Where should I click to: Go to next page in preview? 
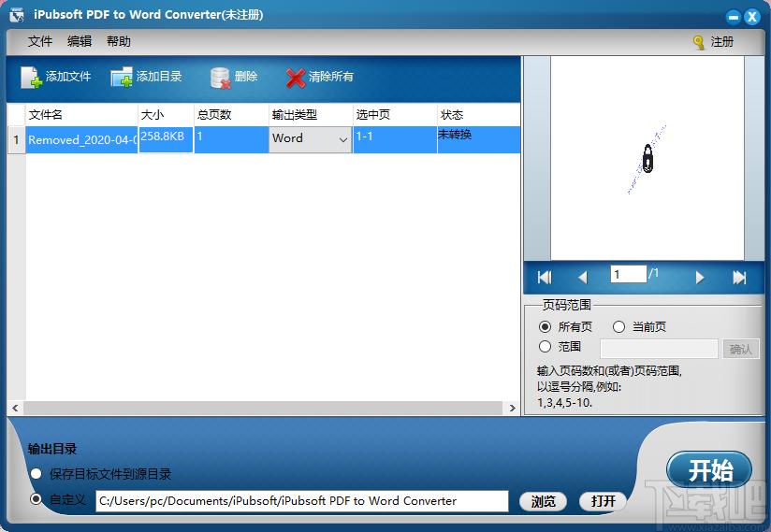[x=699, y=278]
